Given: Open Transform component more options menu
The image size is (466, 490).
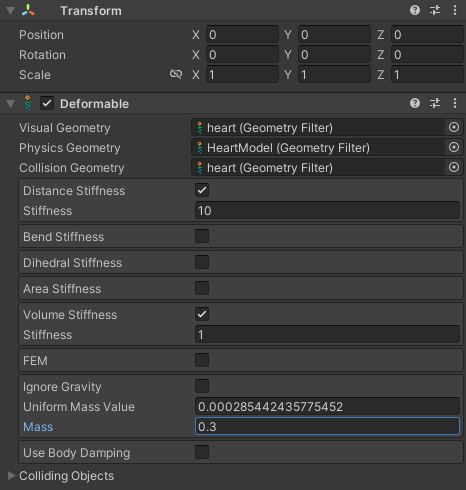Looking at the screenshot, I should (455, 10).
